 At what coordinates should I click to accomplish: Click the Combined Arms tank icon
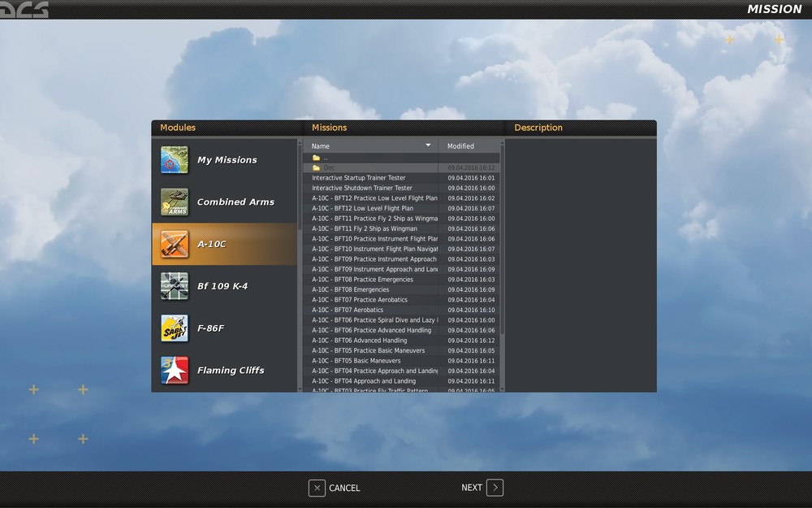click(x=175, y=202)
